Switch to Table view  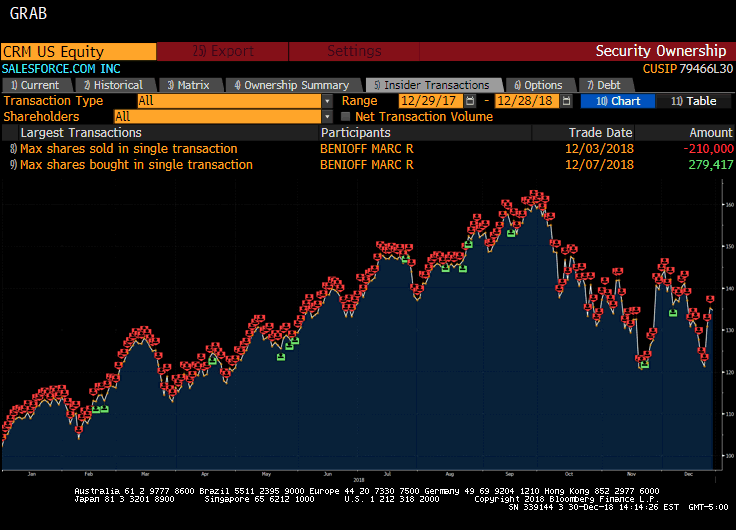(694, 101)
